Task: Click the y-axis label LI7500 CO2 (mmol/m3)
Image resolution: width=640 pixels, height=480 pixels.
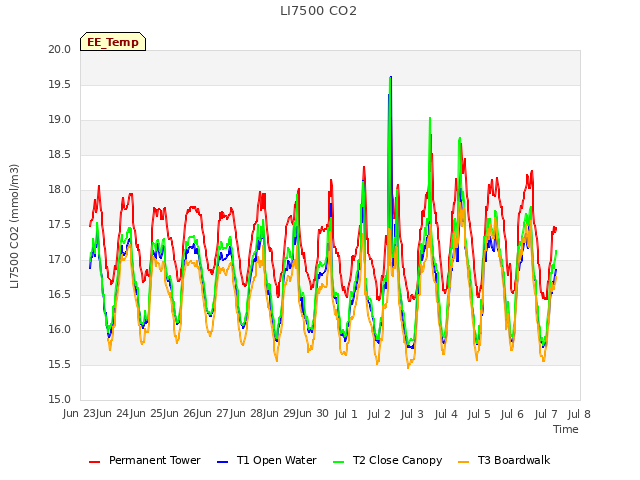Action: 14,226
